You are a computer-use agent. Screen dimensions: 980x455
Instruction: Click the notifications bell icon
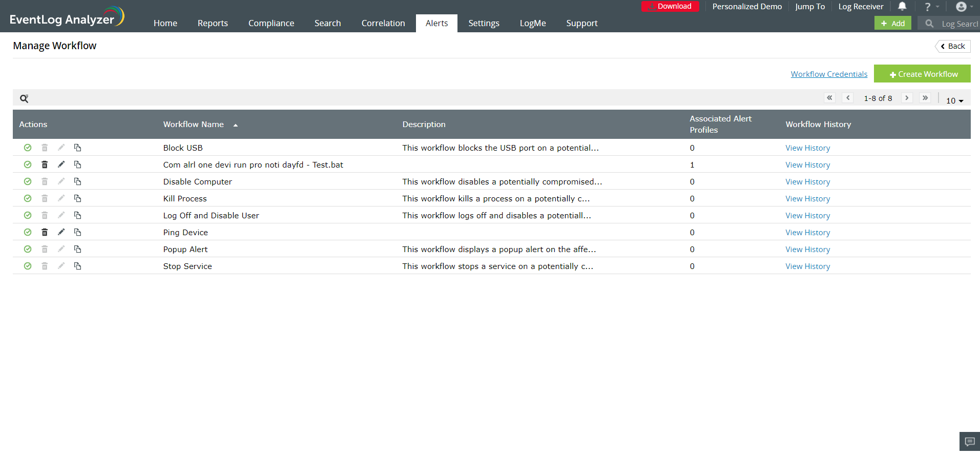902,7
